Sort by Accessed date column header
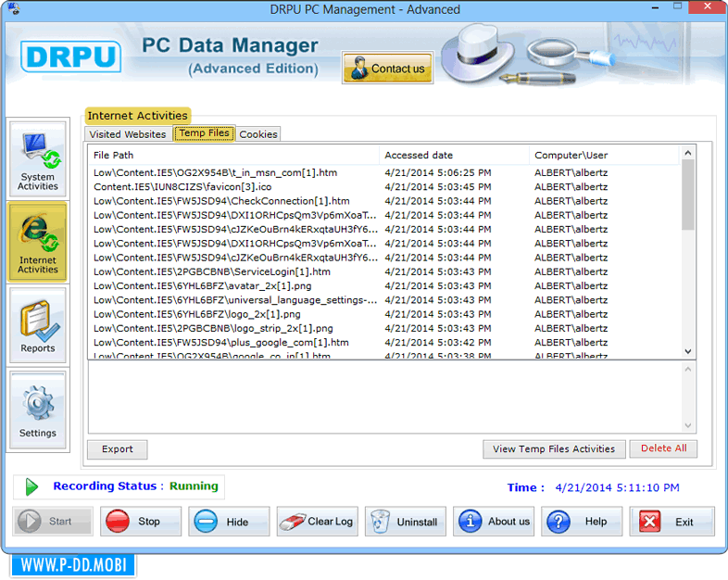Screen dimensions: 728x580 [x=454, y=155]
